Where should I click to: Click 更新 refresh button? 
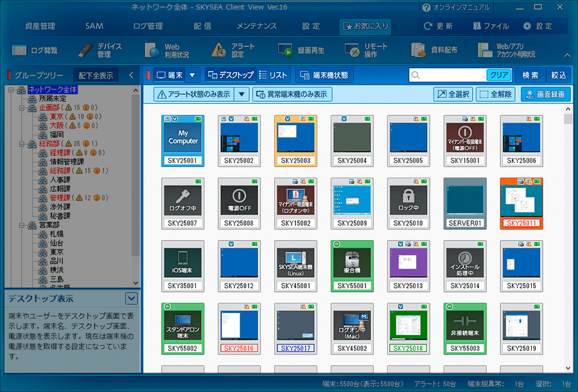click(438, 26)
